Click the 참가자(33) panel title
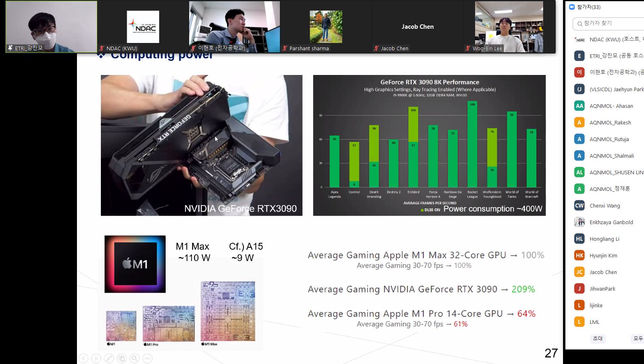This screenshot has height=364, width=644. (589, 7)
